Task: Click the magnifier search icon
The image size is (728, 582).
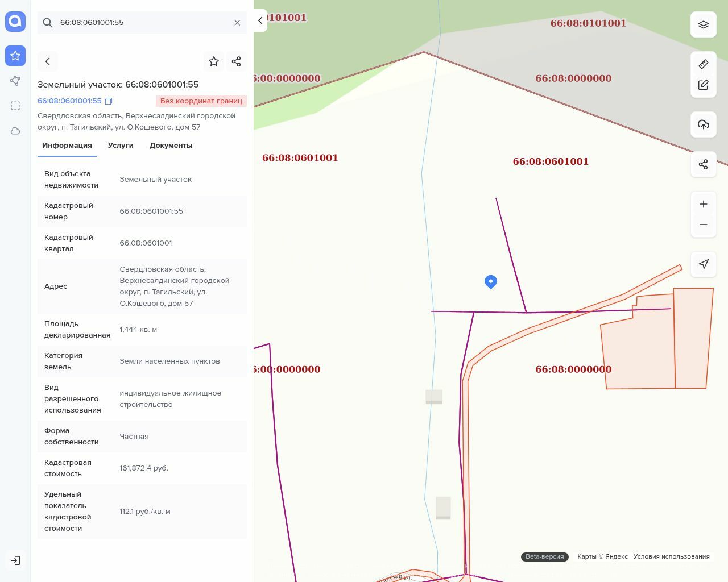Action: [x=48, y=23]
